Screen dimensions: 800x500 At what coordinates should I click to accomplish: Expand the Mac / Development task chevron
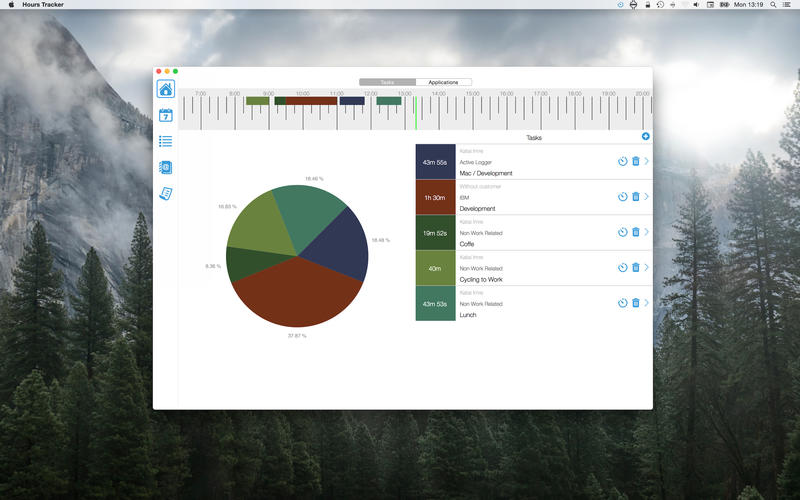(x=647, y=161)
